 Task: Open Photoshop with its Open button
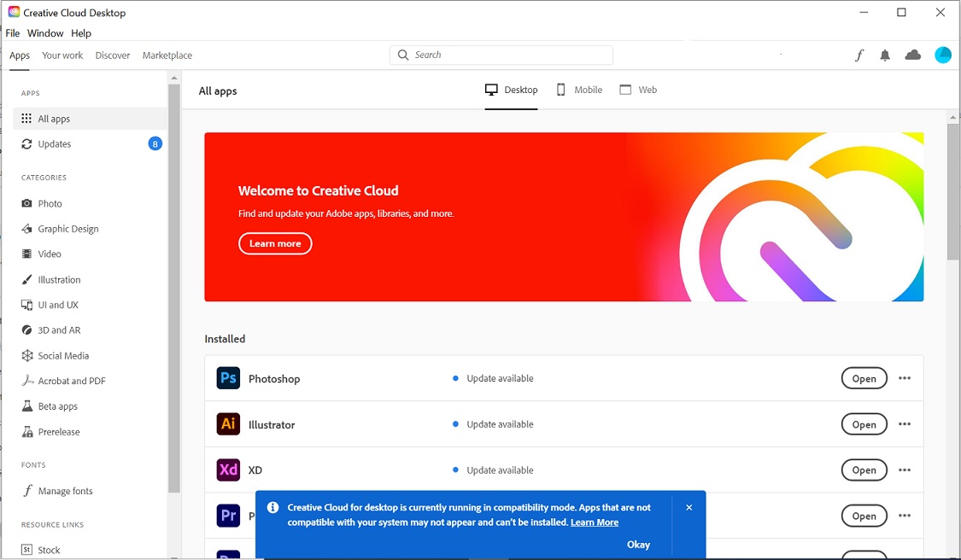[864, 378]
